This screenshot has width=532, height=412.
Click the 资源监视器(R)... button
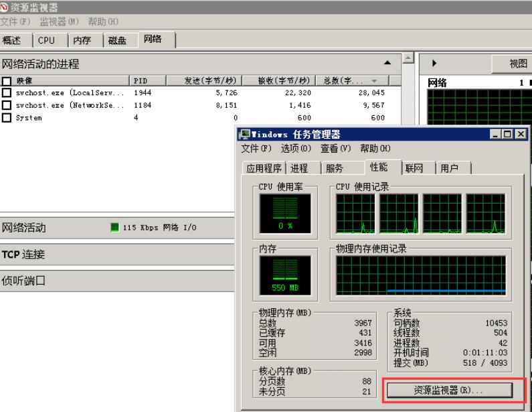(450, 391)
